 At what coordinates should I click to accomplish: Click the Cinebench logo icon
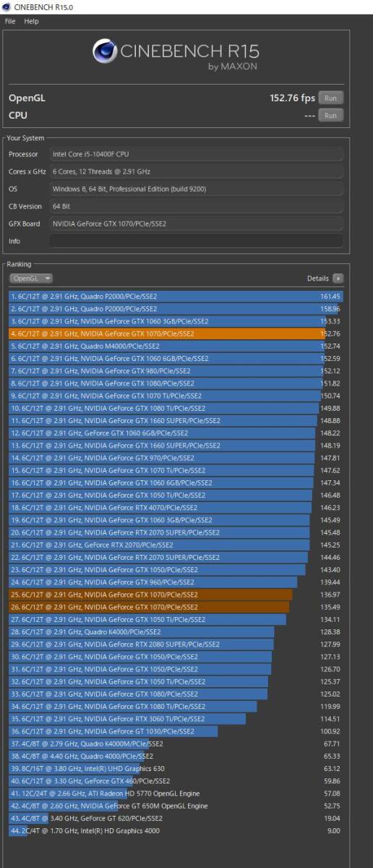pos(105,51)
